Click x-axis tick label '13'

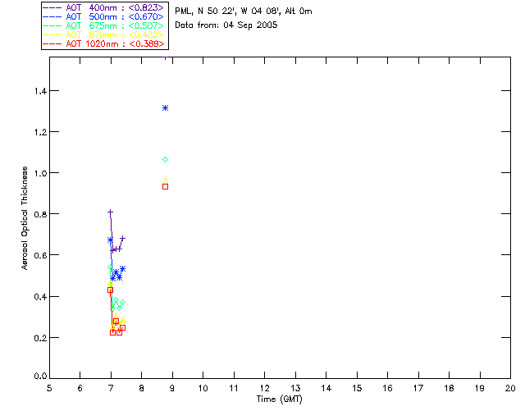click(295, 389)
